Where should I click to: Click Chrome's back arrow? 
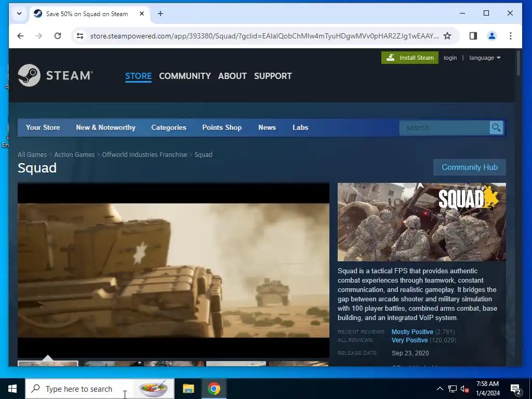coord(20,36)
